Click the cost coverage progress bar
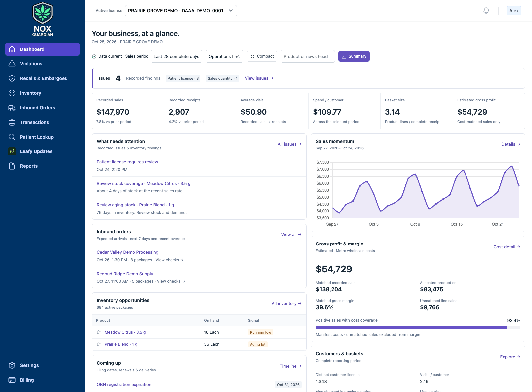Screen dimensions: 532x392 point(418,328)
